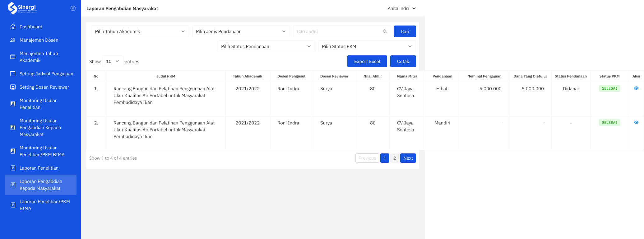The image size is (644, 239).
Task: Click the Sinergi logo
Action: click(x=22, y=8)
